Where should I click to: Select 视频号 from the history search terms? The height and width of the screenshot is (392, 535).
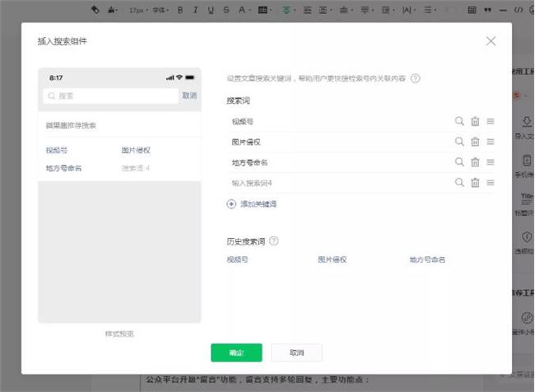click(238, 260)
